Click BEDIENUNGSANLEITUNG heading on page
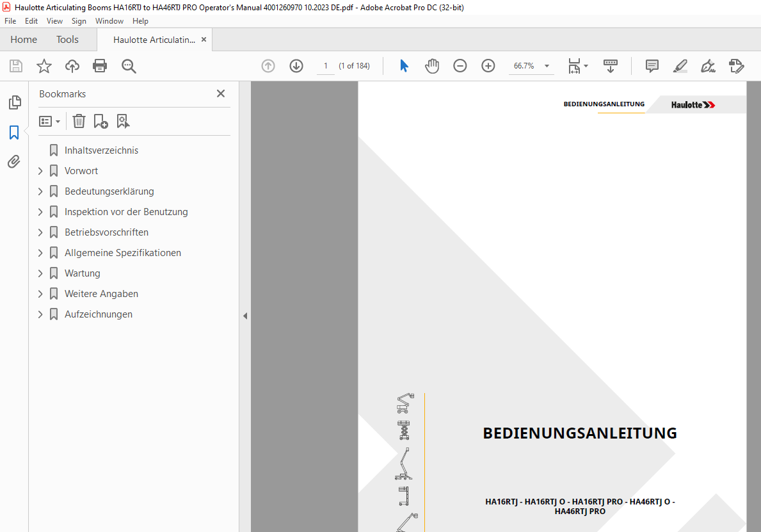This screenshot has width=761, height=532. [x=580, y=433]
